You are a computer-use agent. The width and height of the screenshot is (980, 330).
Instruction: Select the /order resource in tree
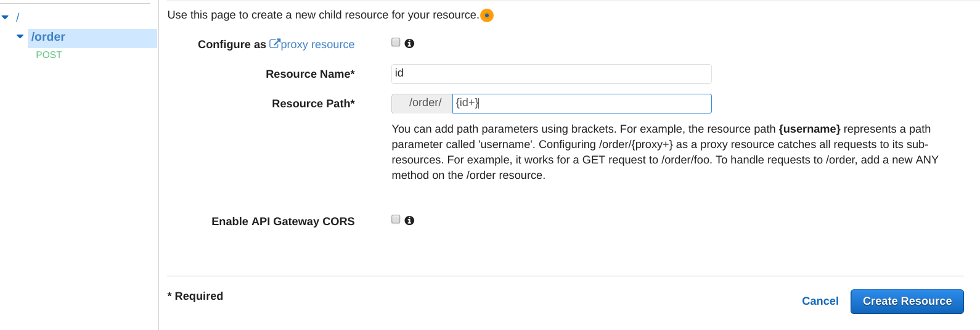tap(48, 37)
